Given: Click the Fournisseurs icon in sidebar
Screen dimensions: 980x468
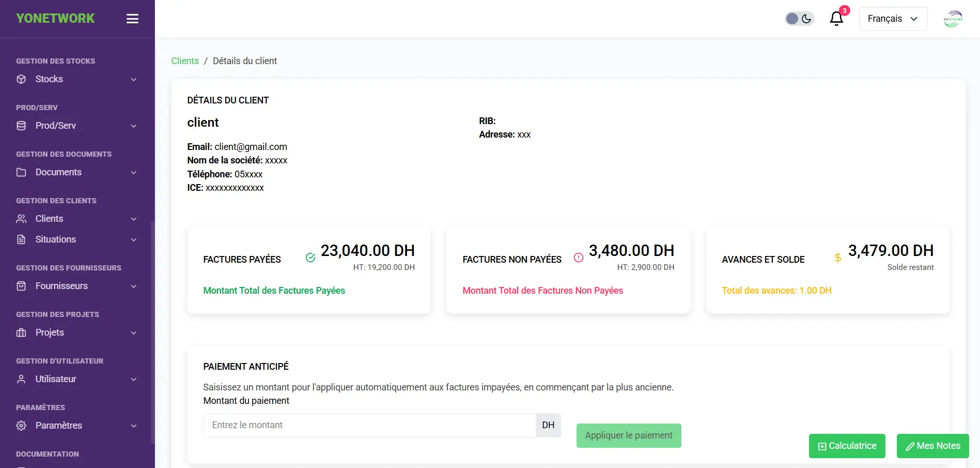Looking at the screenshot, I should (21, 285).
